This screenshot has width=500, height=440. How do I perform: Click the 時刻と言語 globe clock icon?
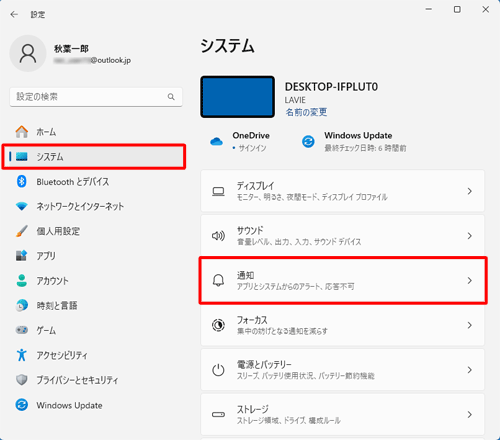[22, 305]
